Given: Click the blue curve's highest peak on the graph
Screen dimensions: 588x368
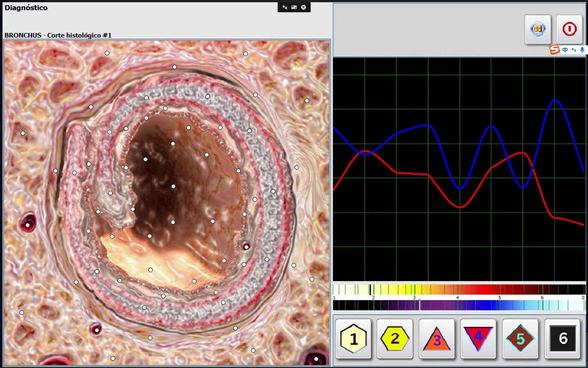Looking at the screenshot, I should 555,100.
